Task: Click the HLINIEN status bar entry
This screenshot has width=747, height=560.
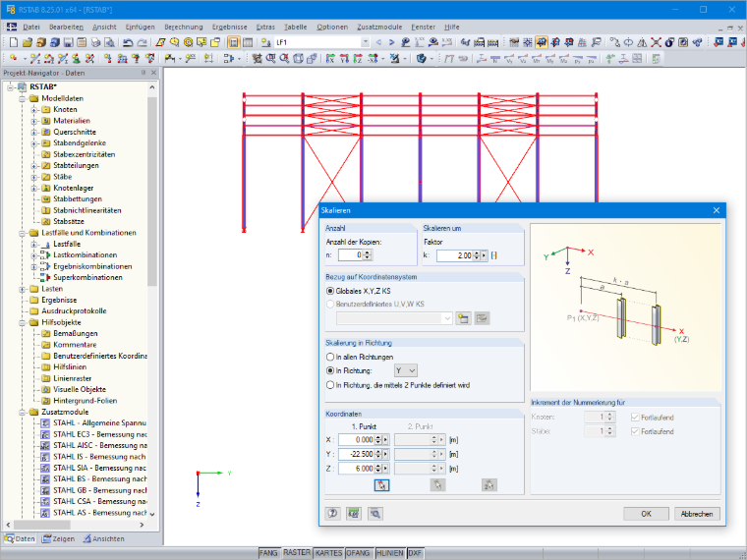Action: point(390,553)
